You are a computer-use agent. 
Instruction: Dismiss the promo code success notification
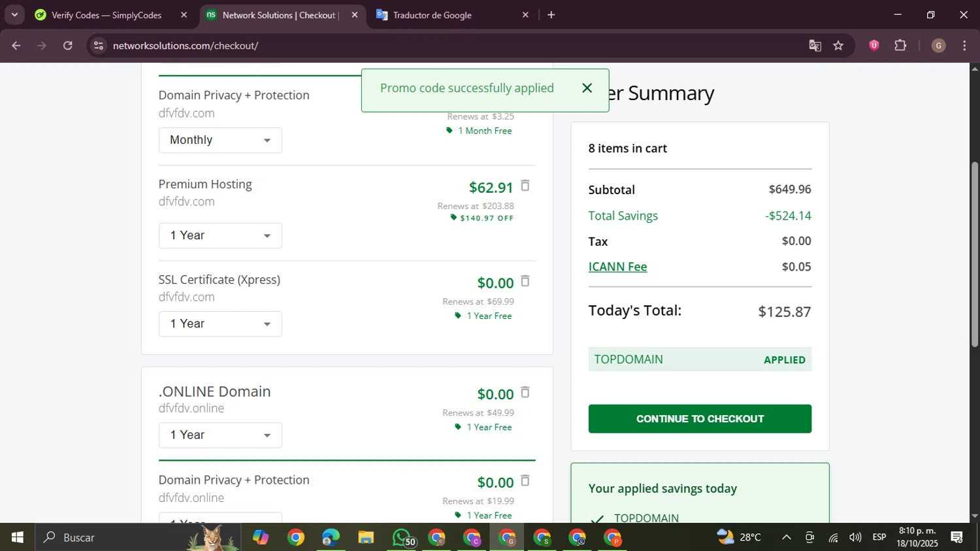[x=587, y=88]
